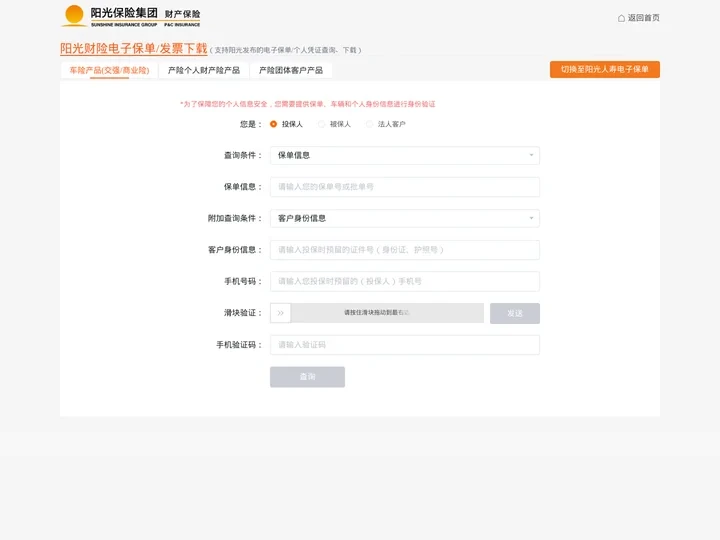Focus the 客户身份信息 ID number input
Screen dimensions: 720x540
point(405,250)
